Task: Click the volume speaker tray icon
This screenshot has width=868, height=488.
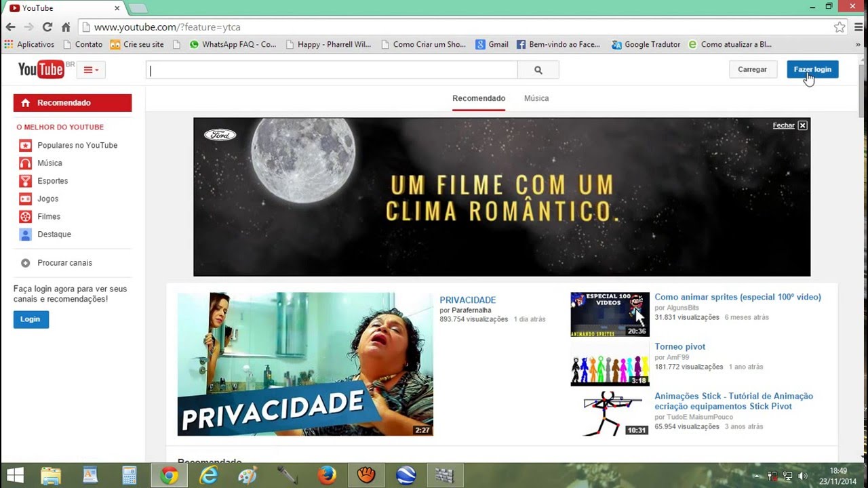Action: point(803,476)
